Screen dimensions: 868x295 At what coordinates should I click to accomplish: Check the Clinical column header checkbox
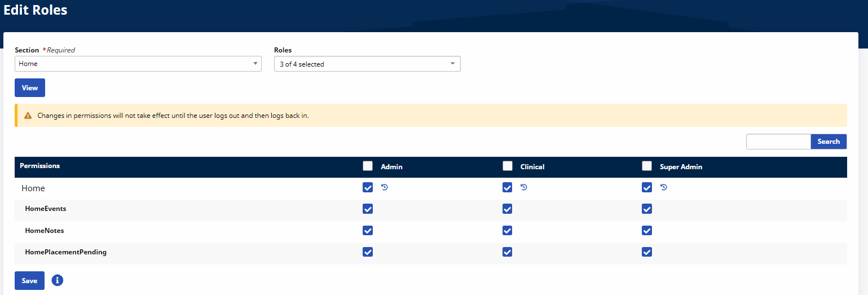508,166
